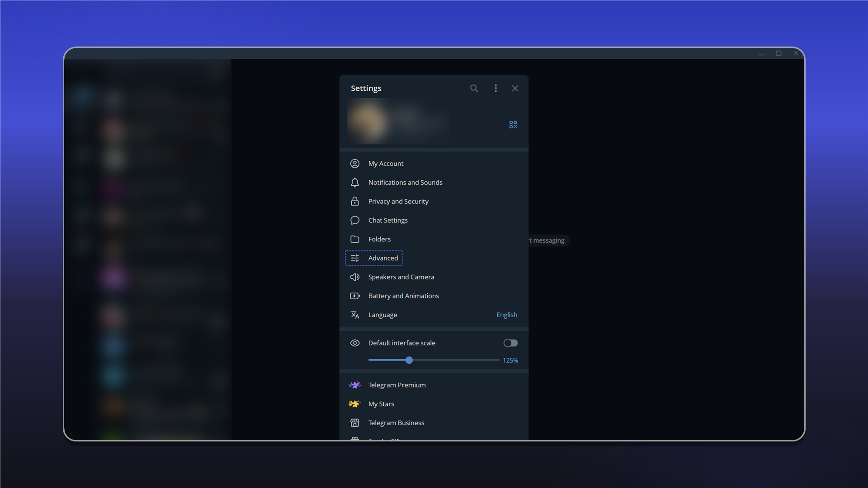Click the English language value

coord(507,315)
